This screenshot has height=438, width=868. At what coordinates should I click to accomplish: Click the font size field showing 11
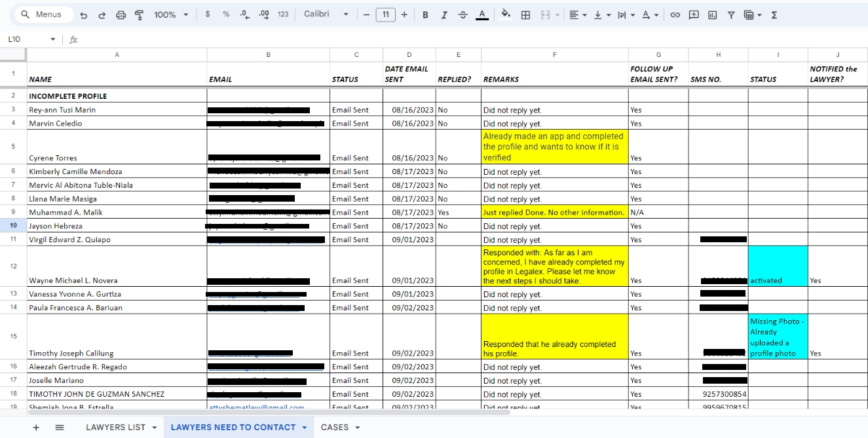[385, 14]
